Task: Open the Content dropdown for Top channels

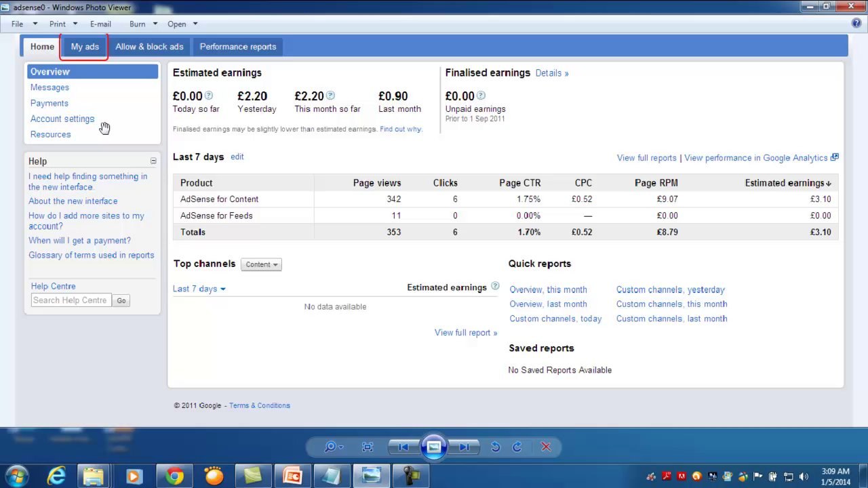Action: pos(261,264)
